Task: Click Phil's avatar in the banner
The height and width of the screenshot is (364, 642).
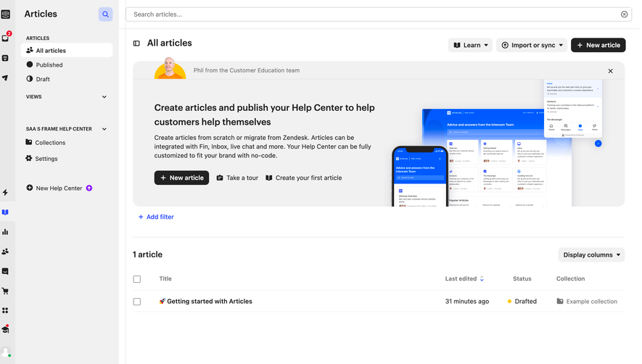Action: coord(170,68)
